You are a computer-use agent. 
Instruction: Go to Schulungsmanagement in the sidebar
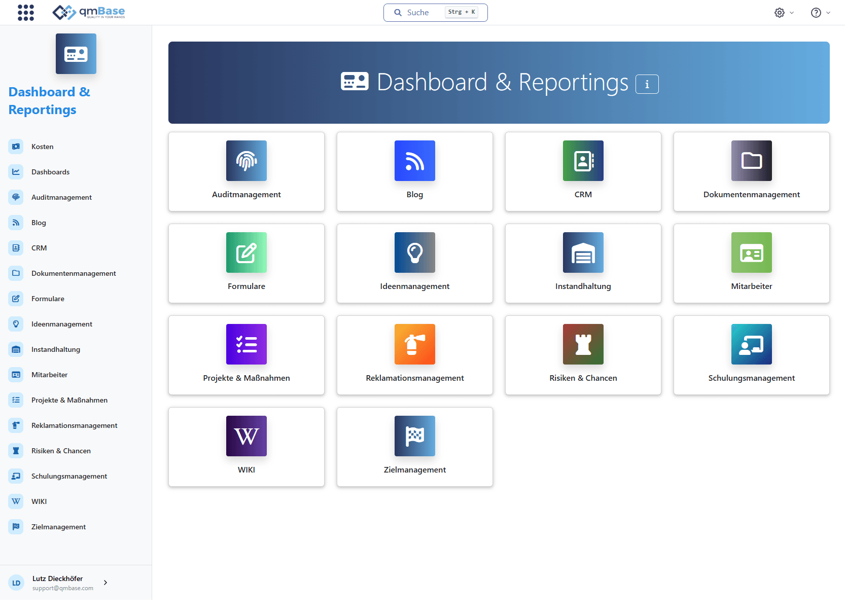coord(69,476)
